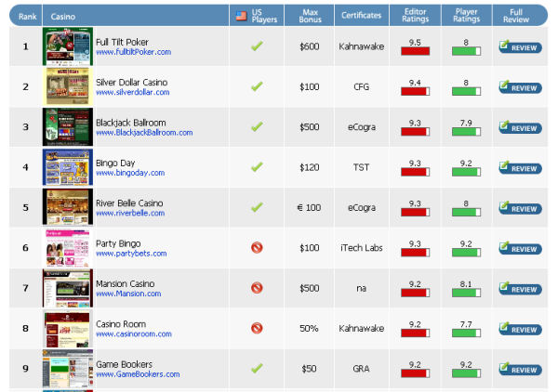Click green checkmark in River Belle Casino row
558x392 pixels.
(x=257, y=207)
